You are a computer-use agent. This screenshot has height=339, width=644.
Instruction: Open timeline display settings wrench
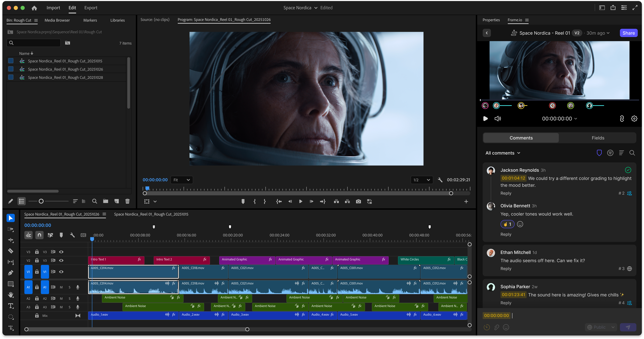click(72, 235)
